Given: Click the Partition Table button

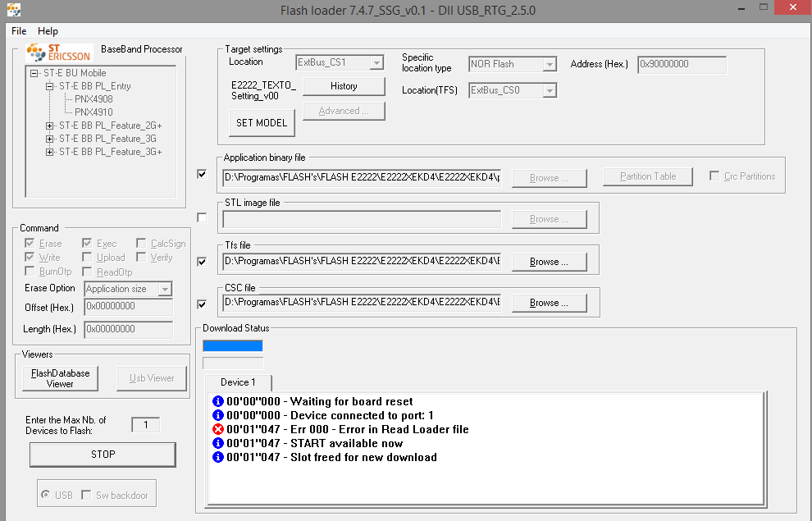Looking at the screenshot, I should coord(648,176).
